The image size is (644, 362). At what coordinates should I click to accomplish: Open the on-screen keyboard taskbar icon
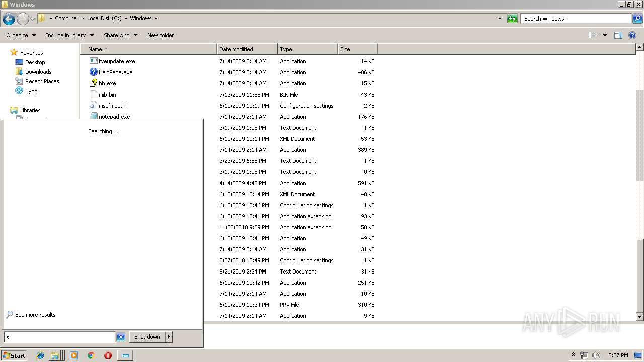[x=125, y=355]
